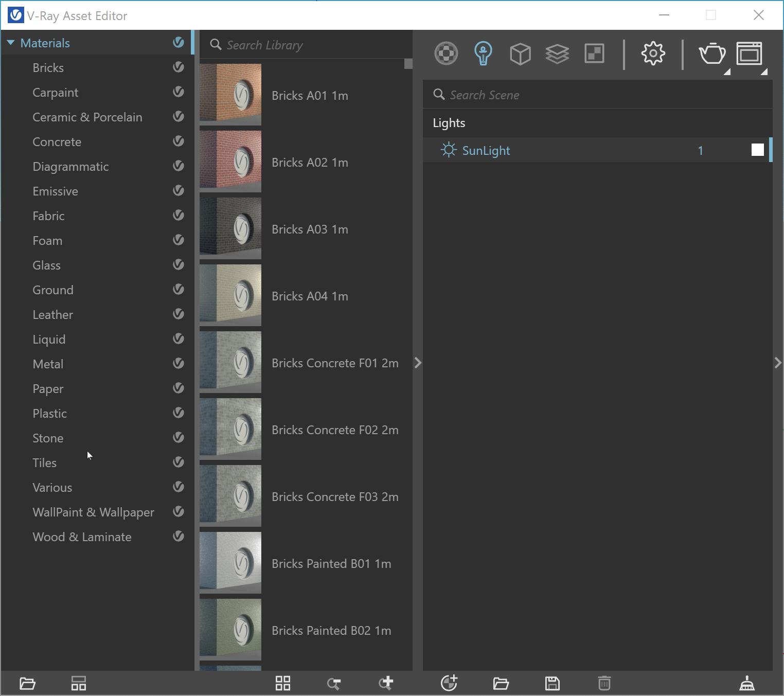Click the library open folder icon
This screenshot has width=784, height=696.
coord(27,684)
